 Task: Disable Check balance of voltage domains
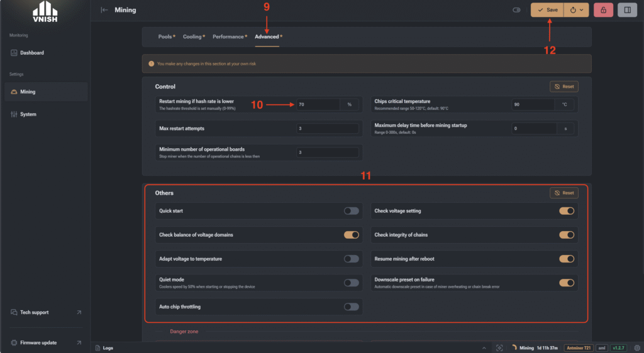click(x=351, y=234)
